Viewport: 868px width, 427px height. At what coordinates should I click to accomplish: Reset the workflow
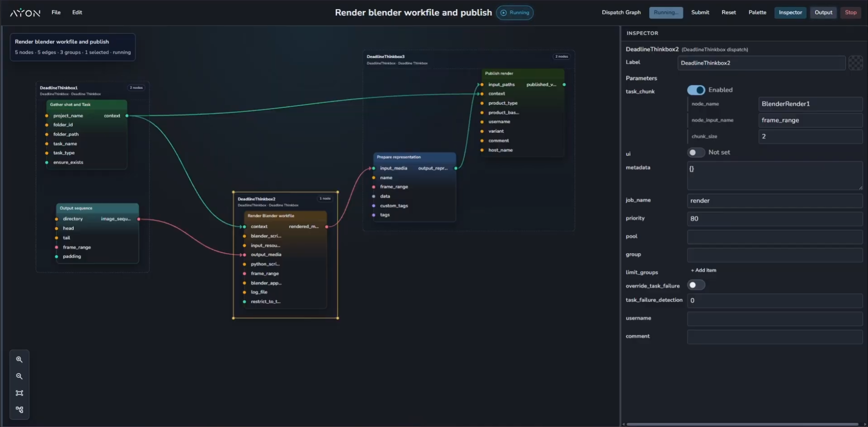[x=728, y=12]
